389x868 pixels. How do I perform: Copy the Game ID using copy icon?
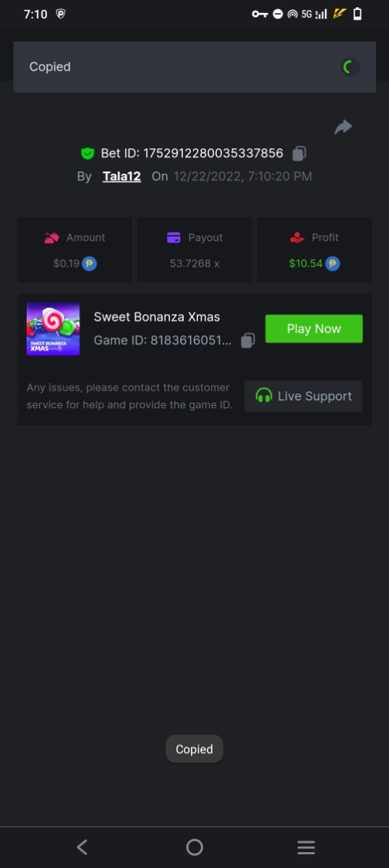coord(248,340)
